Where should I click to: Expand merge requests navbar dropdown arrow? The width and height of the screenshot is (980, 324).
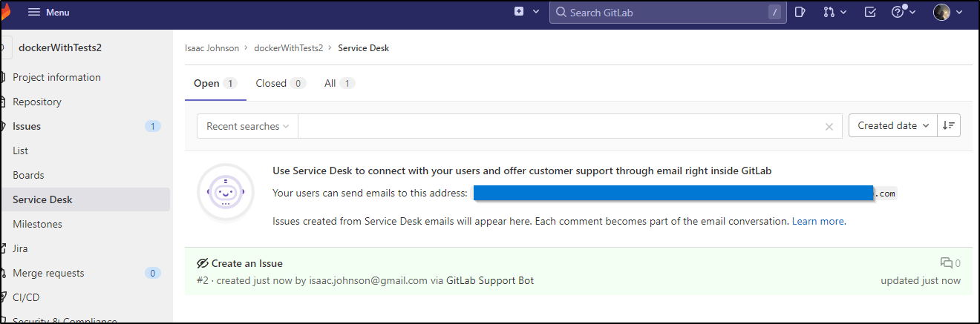(x=843, y=13)
